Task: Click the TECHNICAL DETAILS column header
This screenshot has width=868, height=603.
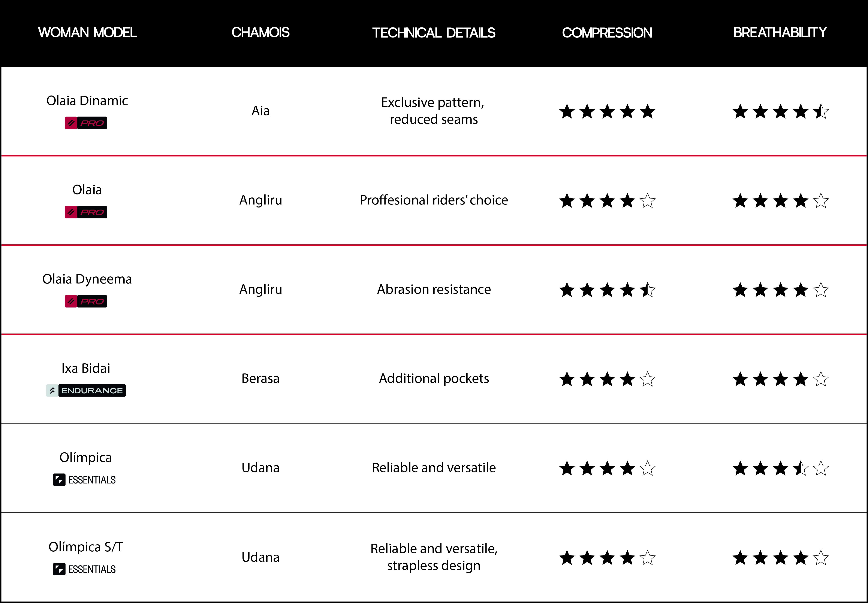Action: [434, 33]
